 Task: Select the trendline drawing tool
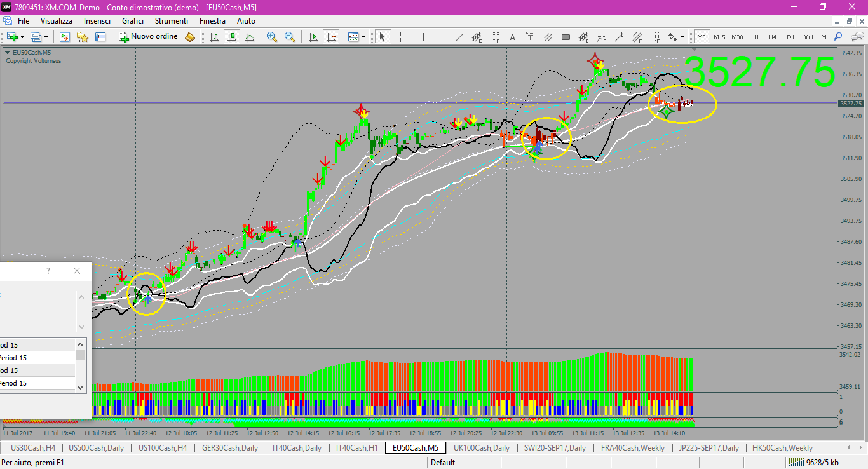(459, 37)
